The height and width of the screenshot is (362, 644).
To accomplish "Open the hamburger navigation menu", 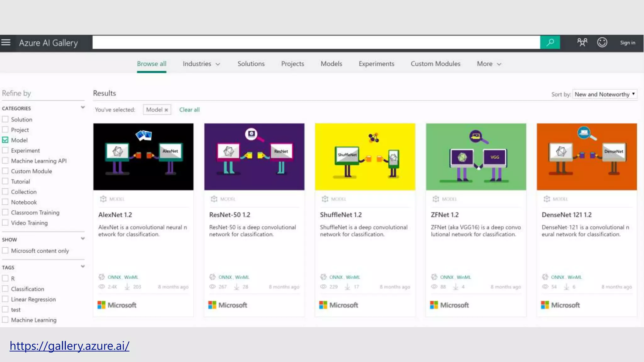I will 6,42.
